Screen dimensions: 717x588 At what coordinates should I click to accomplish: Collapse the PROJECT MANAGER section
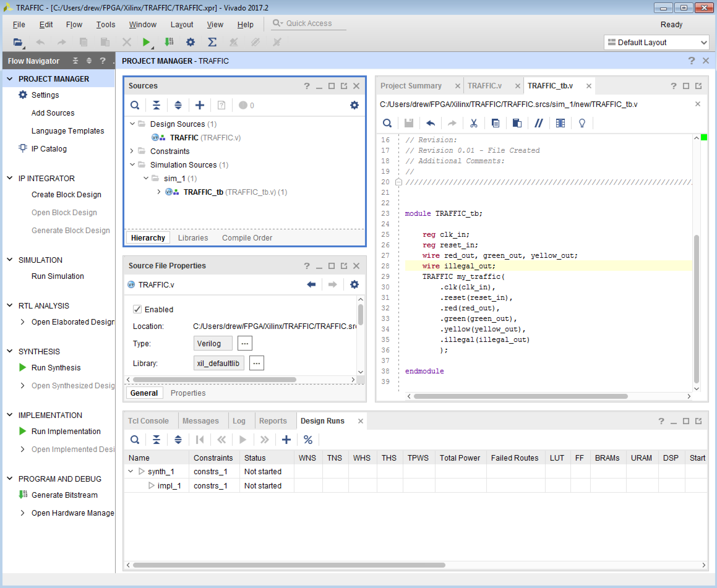click(x=10, y=79)
